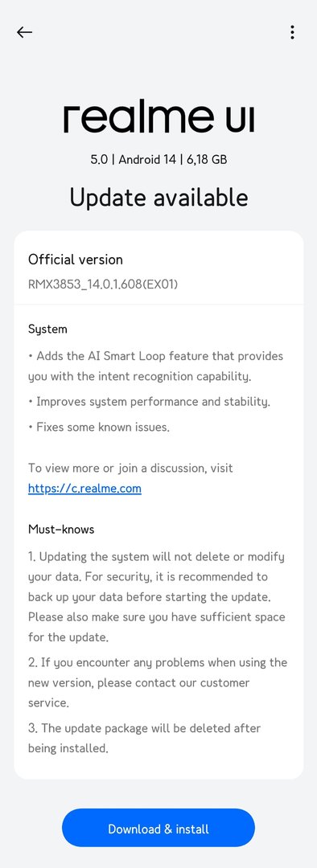Tap the back arrow icon
This screenshot has height=868, width=317.
tap(24, 33)
